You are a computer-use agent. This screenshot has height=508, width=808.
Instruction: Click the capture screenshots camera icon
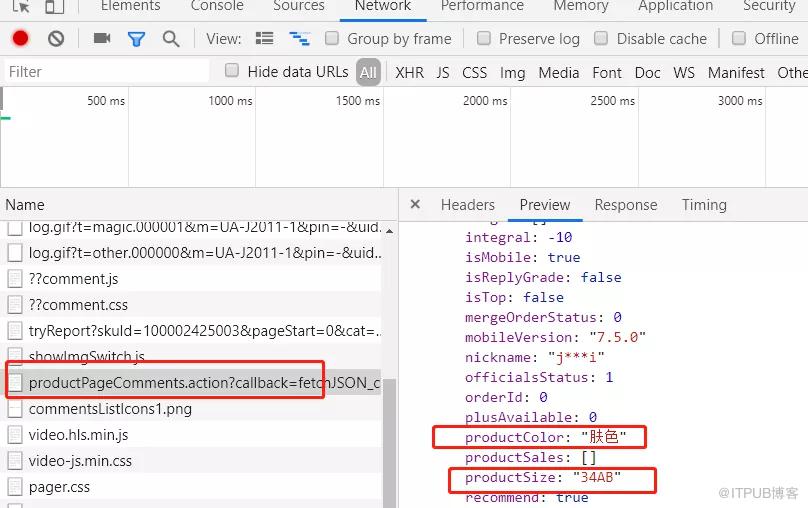coord(102,38)
